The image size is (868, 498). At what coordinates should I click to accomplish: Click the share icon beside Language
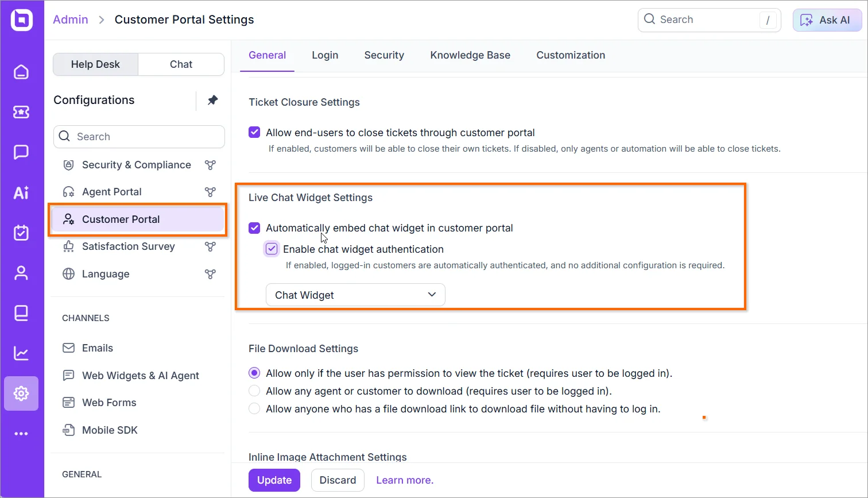pyautogui.click(x=211, y=274)
